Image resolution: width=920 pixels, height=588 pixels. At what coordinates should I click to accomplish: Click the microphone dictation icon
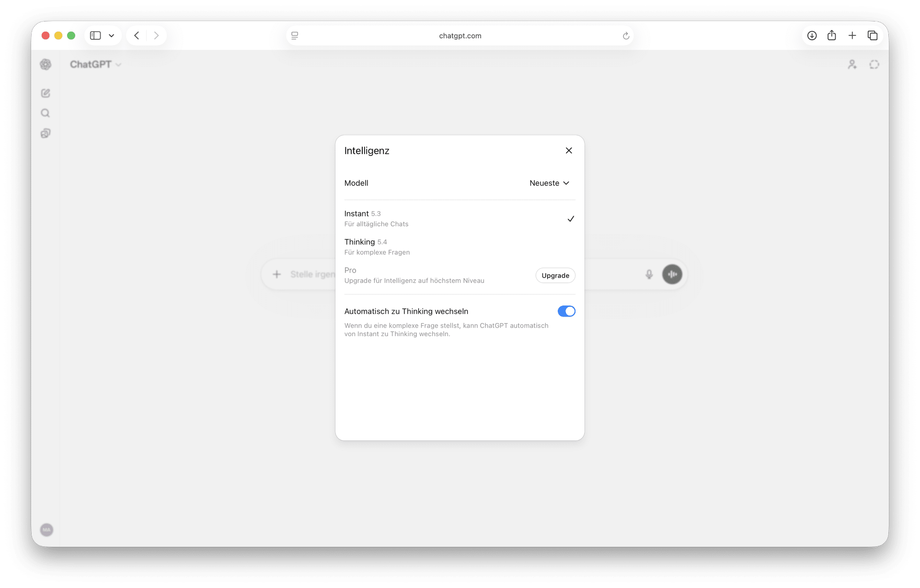pos(649,274)
